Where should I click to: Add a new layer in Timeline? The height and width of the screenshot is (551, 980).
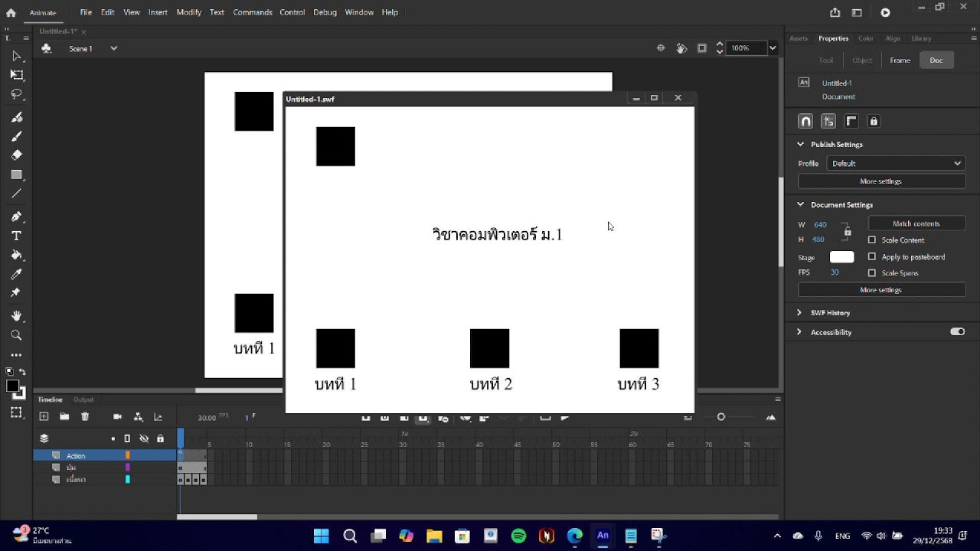(44, 416)
